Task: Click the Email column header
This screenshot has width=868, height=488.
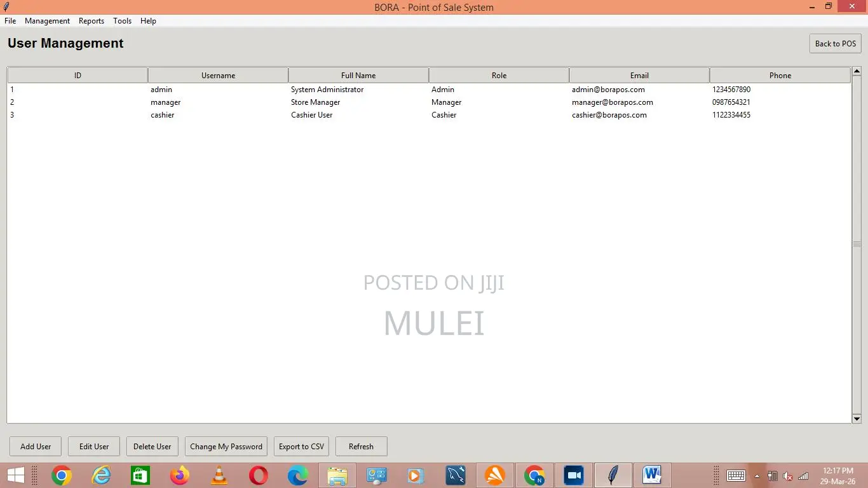Action: (639, 76)
